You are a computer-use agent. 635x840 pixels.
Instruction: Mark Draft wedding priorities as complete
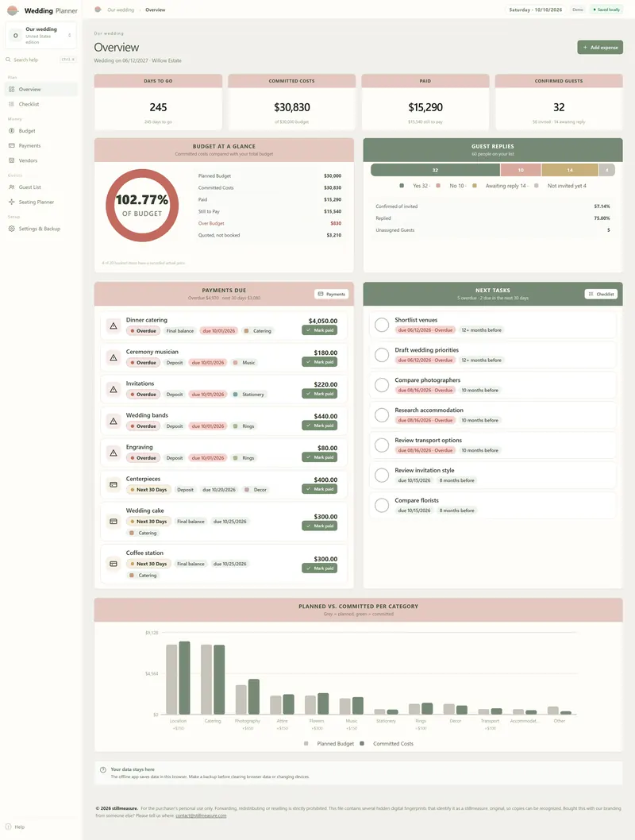tap(382, 355)
